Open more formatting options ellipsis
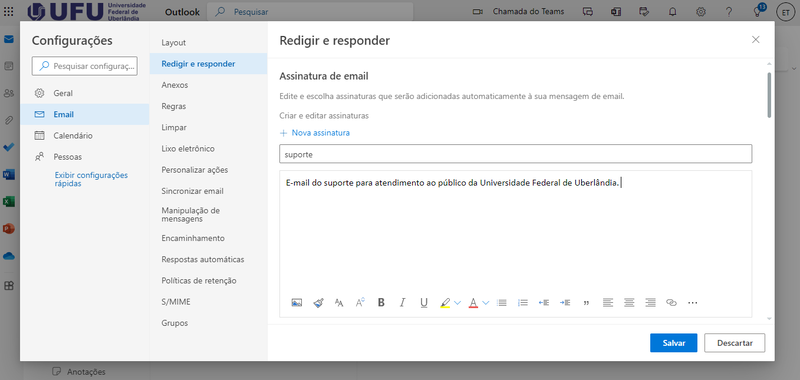The image size is (800, 380). click(692, 302)
